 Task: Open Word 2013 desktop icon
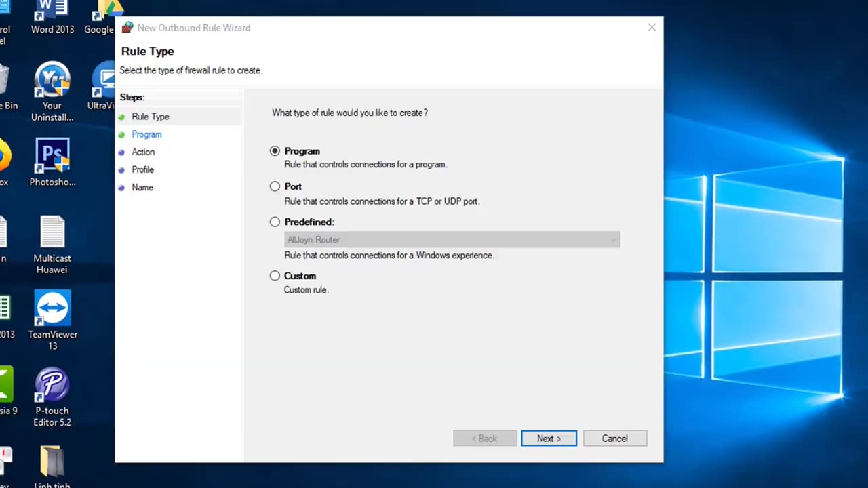(52, 17)
